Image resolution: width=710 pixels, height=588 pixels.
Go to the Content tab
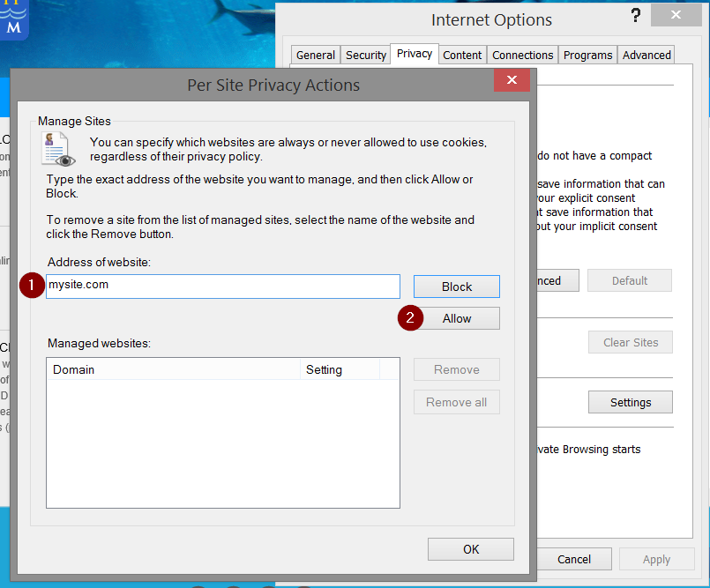pos(462,55)
